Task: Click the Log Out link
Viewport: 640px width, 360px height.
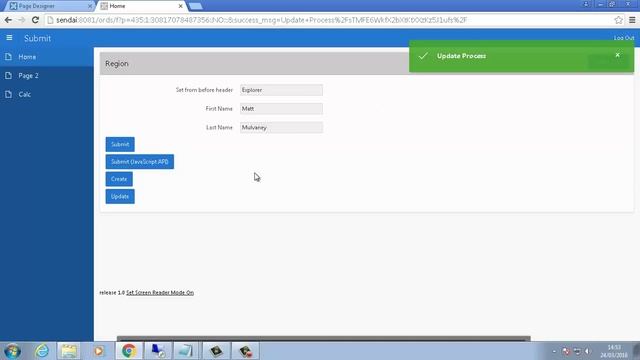Action: pos(624,38)
